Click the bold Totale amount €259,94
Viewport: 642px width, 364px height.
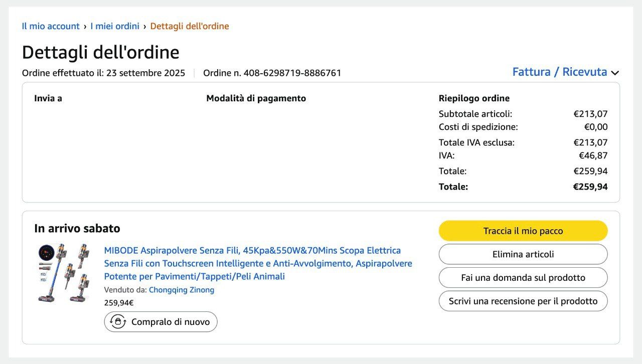[590, 187]
